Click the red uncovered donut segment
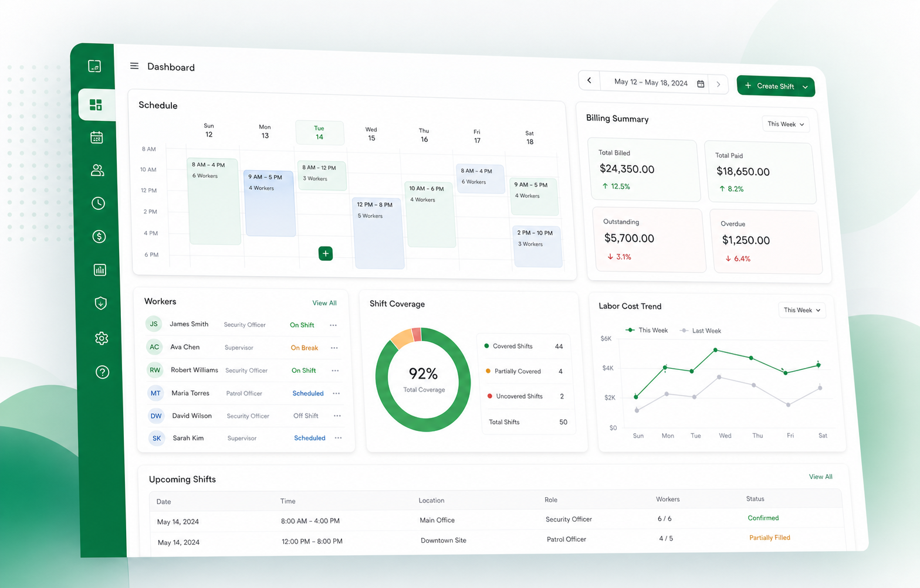Image resolution: width=920 pixels, height=588 pixels. click(x=417, y=334)
